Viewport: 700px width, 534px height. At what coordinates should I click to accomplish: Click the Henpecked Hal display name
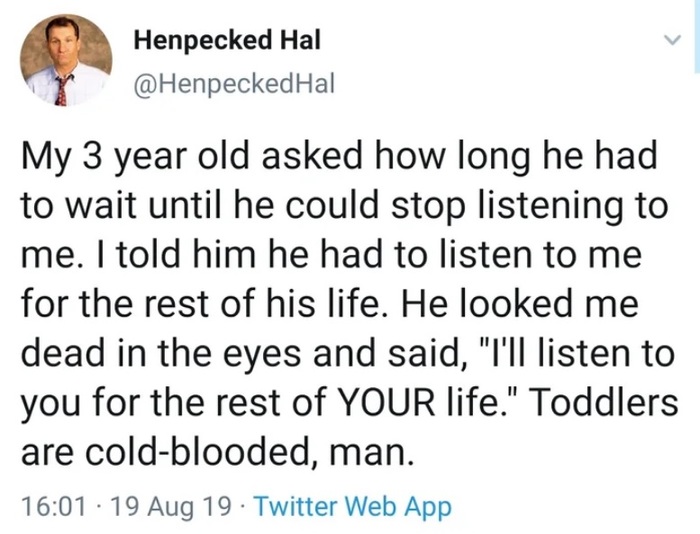227,40
